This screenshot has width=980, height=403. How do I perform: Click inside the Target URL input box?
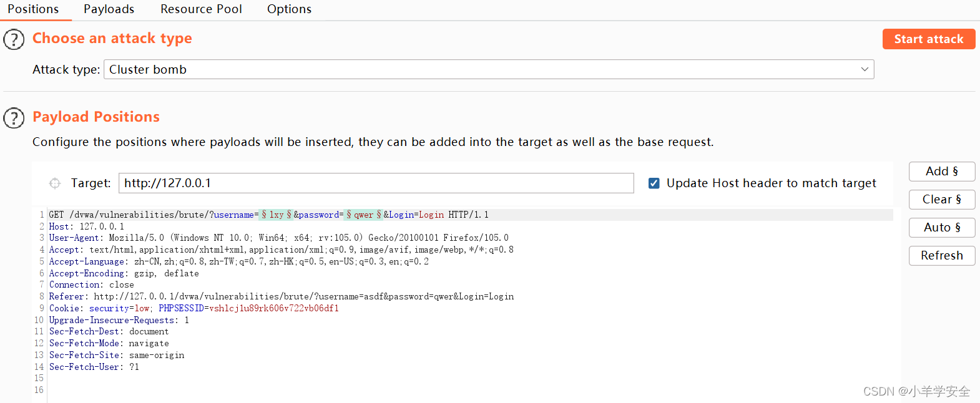click(375, 183)
